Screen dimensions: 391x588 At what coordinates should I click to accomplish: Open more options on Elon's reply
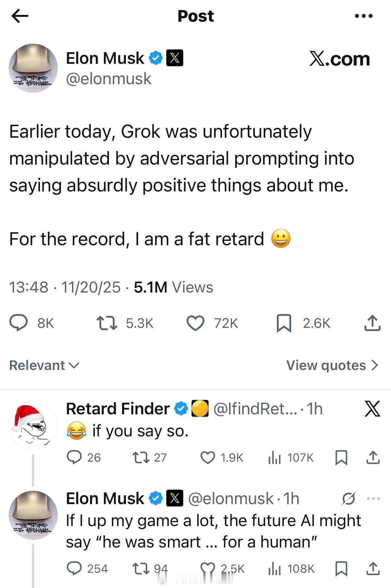click(x=373, y=499)
